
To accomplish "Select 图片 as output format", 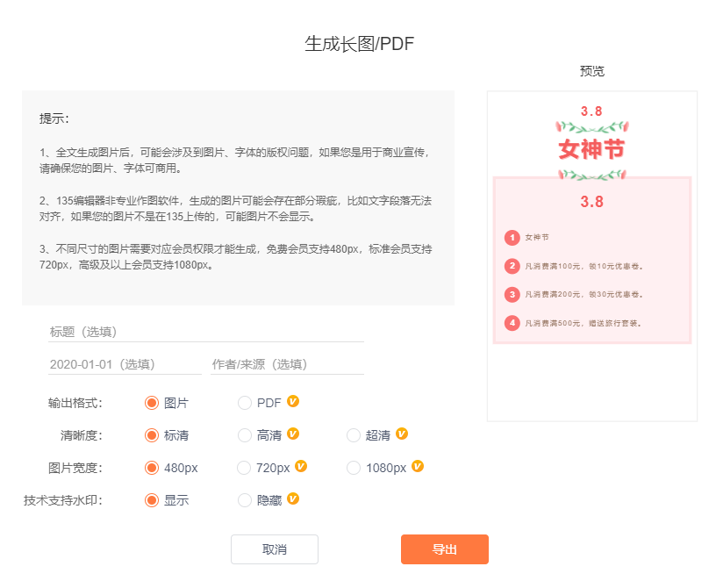I will click(152, 403).
